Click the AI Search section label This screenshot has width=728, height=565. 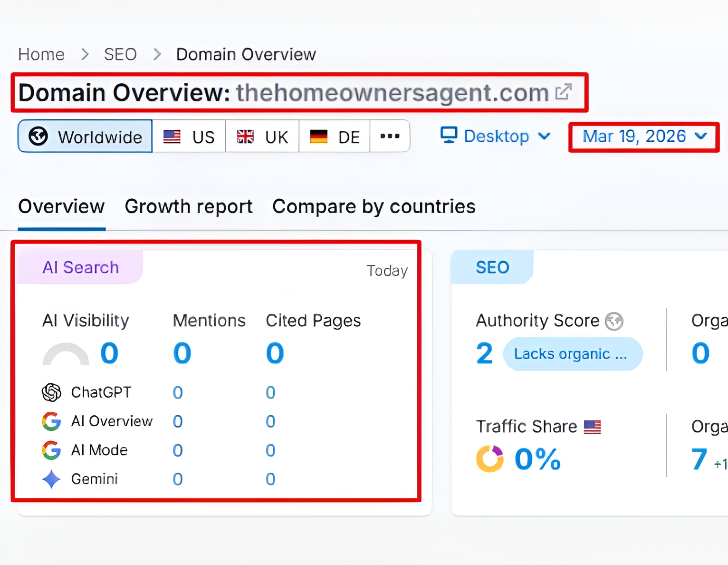click(x=80, y=267)
